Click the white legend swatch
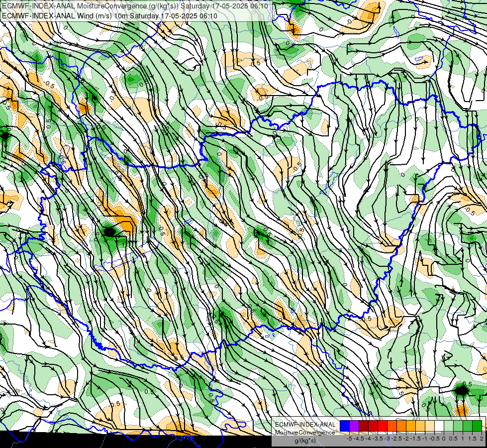This screenshot has height=448, width=487. pos(439,426)
